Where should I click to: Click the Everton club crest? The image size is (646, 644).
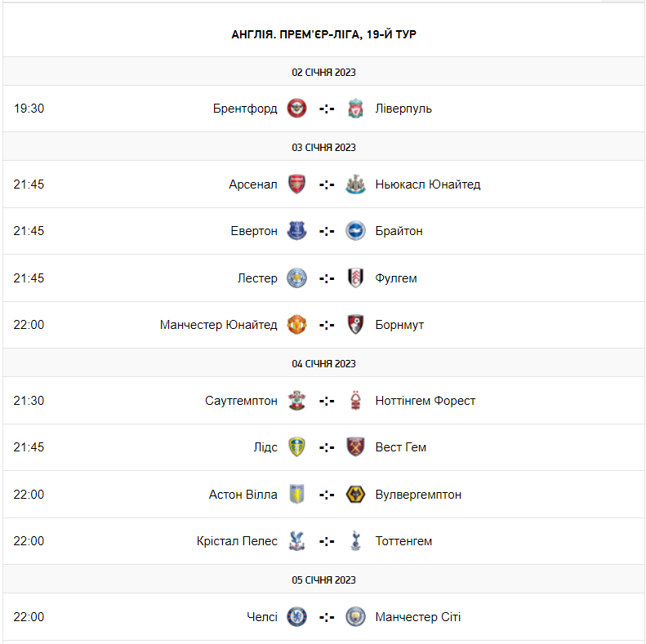pyautogui.click(x=296, y=231)
